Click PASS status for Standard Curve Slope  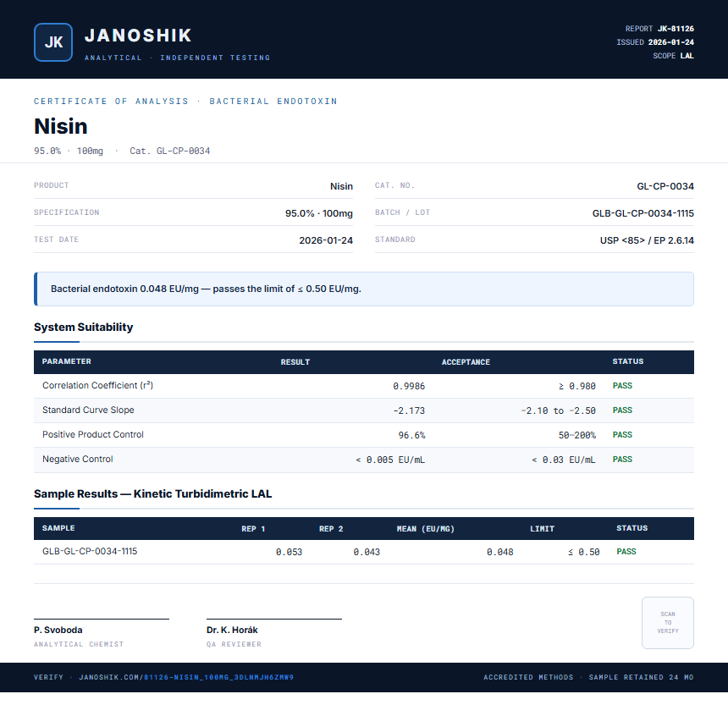click(622, 410)
